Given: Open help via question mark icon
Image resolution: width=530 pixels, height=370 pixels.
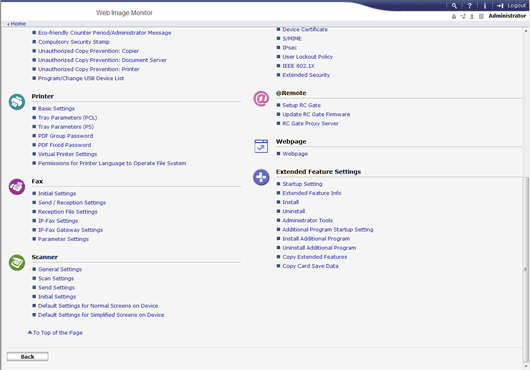Looking at the screenshot, I should point(469,6).
